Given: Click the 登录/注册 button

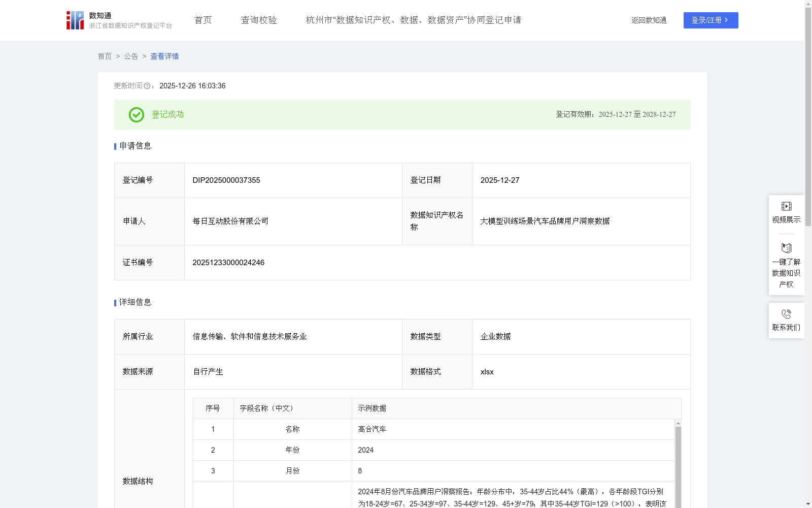Looking at the screenshot, I should pos(710,20).
